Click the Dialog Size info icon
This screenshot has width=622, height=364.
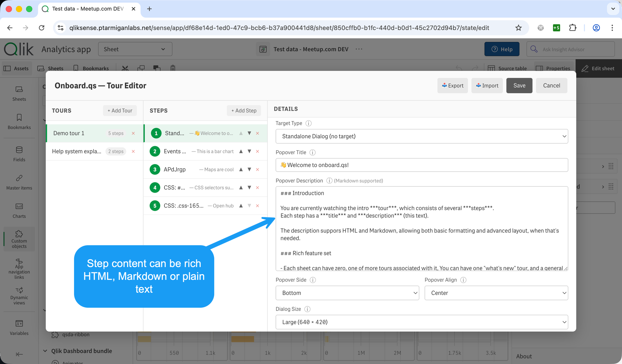(x=307, y=309)
